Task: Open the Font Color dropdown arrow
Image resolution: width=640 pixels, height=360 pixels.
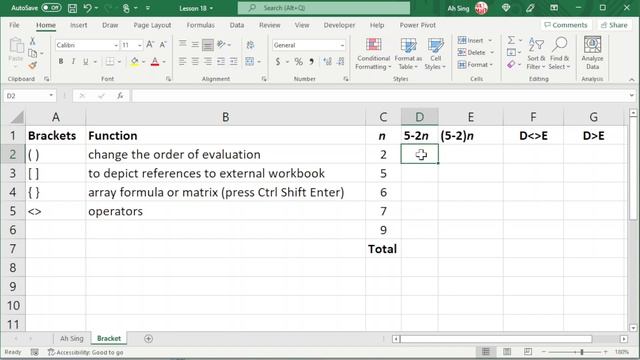Action: click(164, 62)
